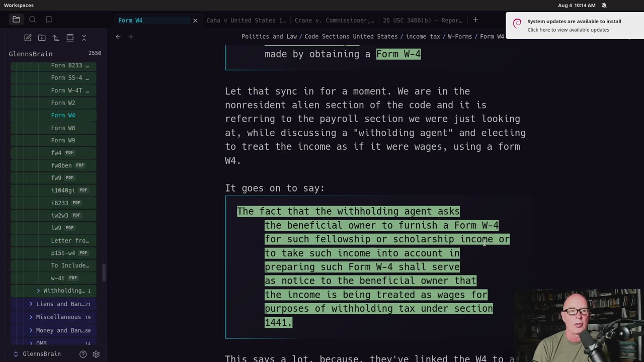
Task: Open fw8ben PDF file
Action: coord(53,165)
